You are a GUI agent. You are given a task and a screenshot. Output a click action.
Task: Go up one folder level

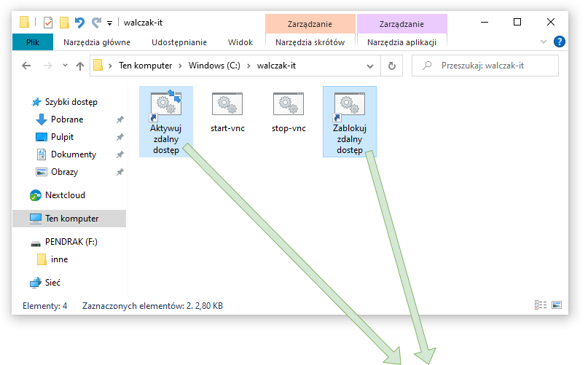80,66
